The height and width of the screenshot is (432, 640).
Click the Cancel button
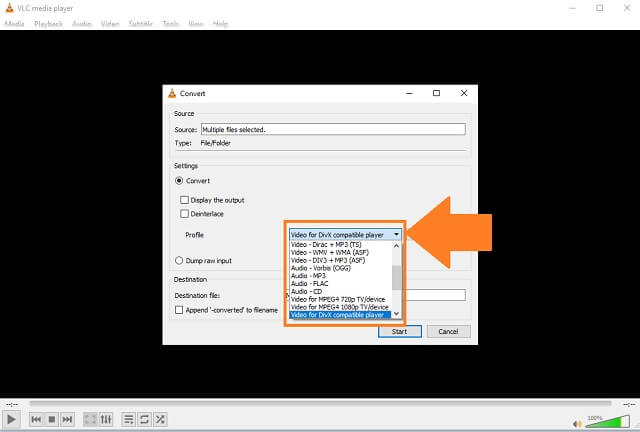[448, 331]
